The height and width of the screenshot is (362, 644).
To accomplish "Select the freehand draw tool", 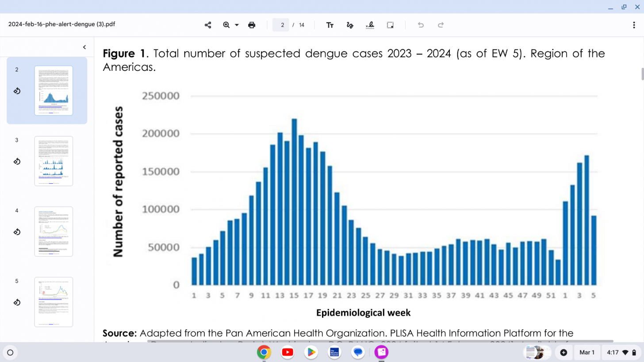I will point(350,25).
